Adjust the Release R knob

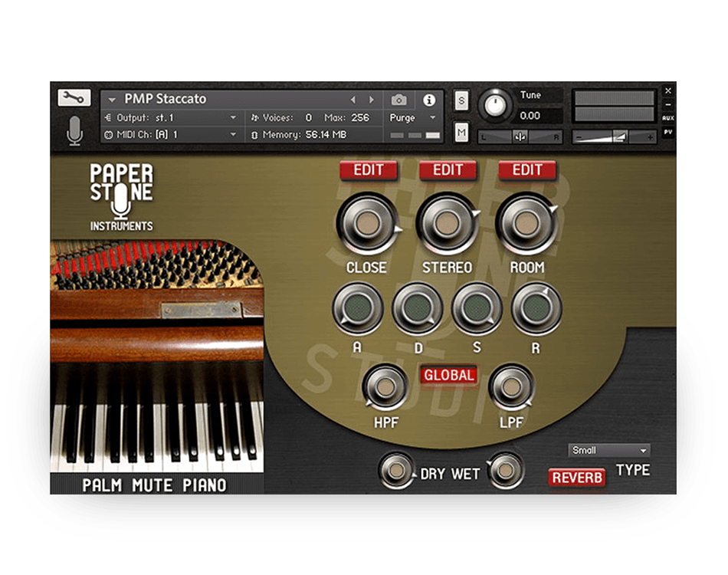(536, 308)
